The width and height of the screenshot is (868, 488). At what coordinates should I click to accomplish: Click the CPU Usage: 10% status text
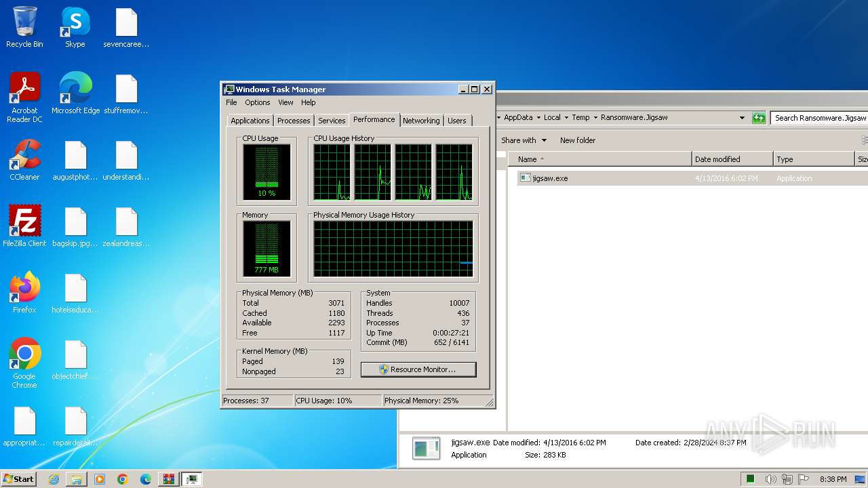click(x=337, y=401)
